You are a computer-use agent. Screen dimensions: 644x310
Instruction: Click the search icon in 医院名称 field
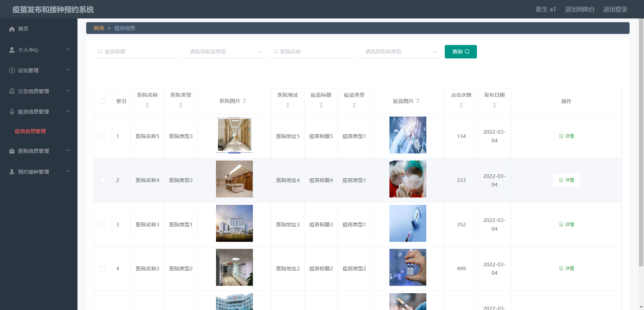click(276, 52)
